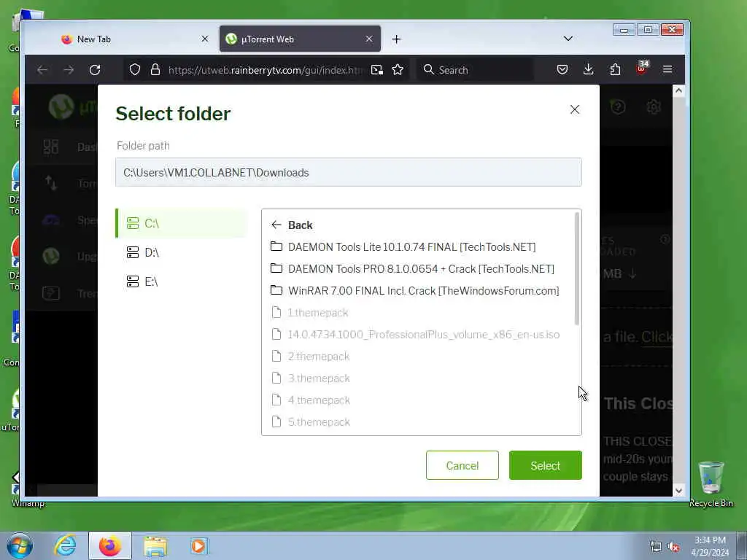Open the Windows Start menu
The width and height of the screenshot is (747, 560).
(20, 545)
